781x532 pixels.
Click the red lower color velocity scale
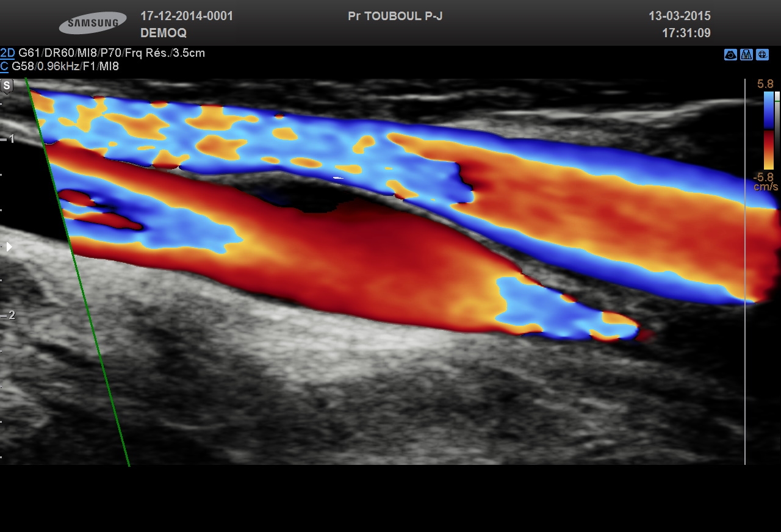[768, 149]
